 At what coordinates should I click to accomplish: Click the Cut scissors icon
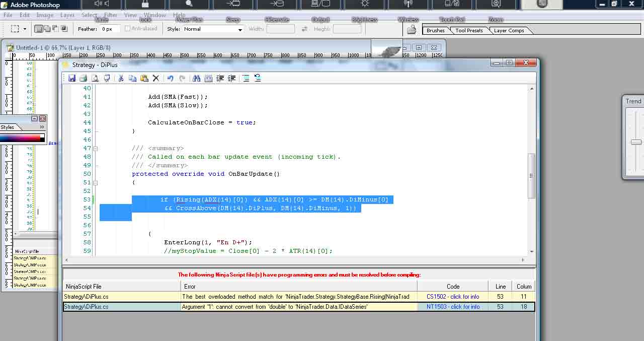[x=121, y=78]
